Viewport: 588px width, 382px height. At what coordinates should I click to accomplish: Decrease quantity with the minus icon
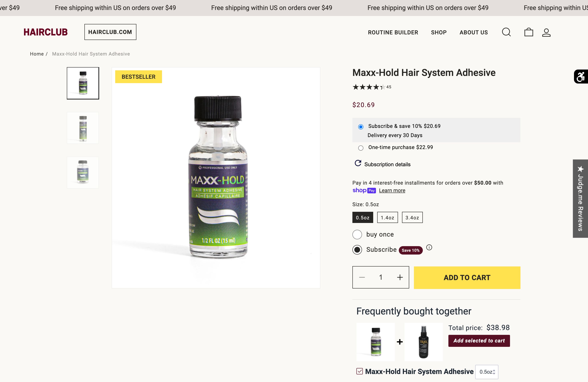click(x=362, y=277)
